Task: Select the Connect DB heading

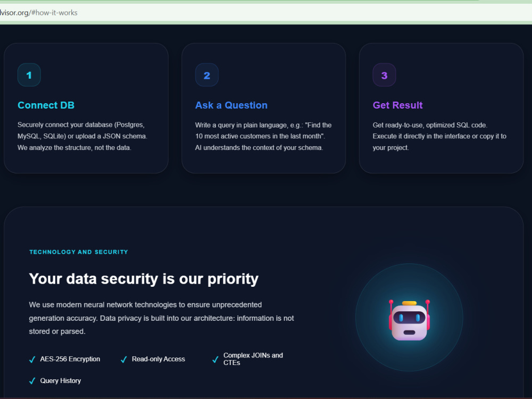Action: pyautogui.click(x=46, y=105)
